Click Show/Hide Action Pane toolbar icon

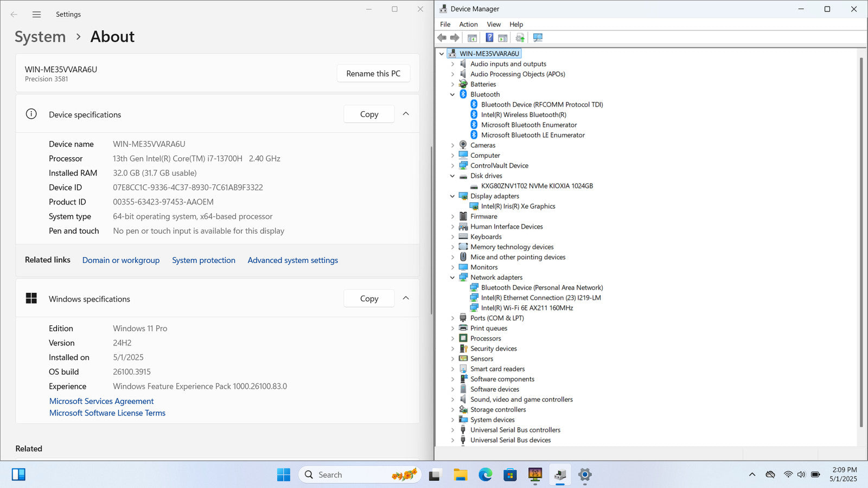(503, 37)
